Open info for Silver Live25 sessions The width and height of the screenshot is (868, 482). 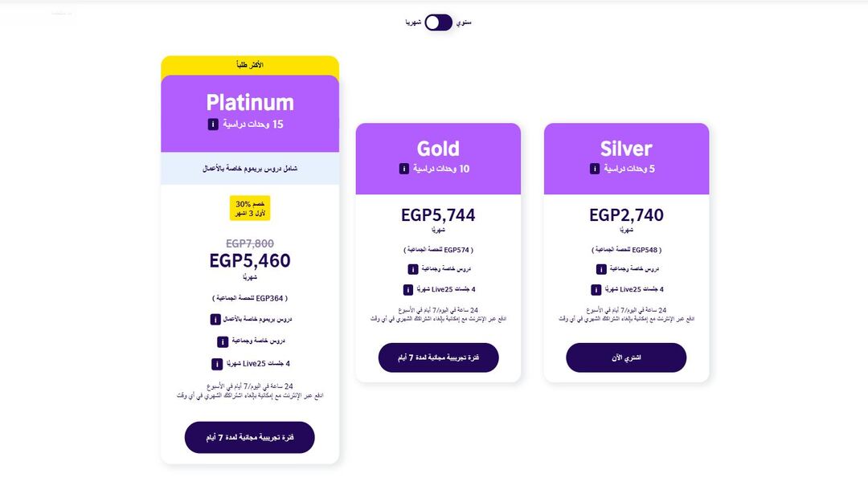(x=596, y=290)
